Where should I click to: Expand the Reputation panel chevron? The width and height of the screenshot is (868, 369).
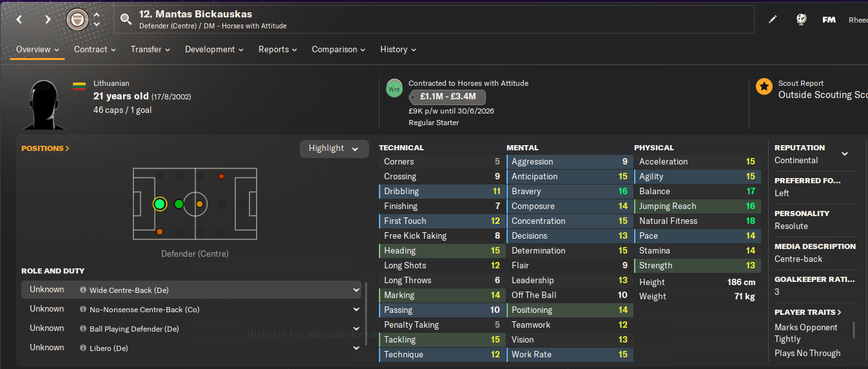coord(845,154)
